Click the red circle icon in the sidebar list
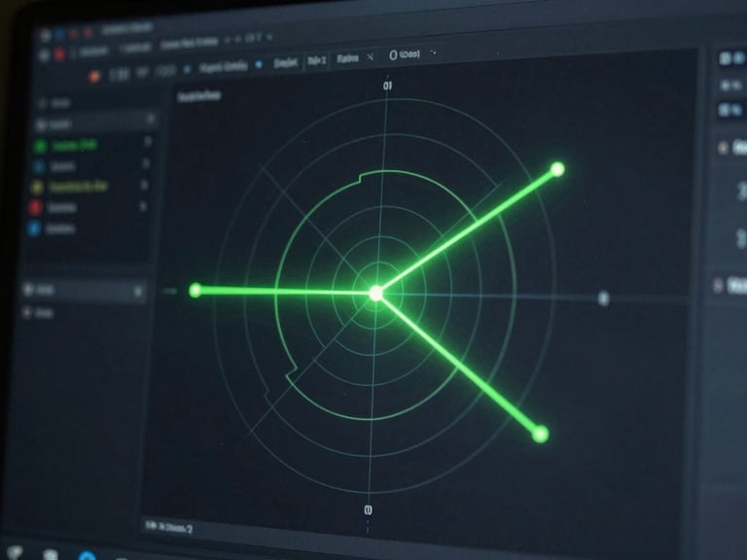Screen dimensions: 747x560 [35, 208]
